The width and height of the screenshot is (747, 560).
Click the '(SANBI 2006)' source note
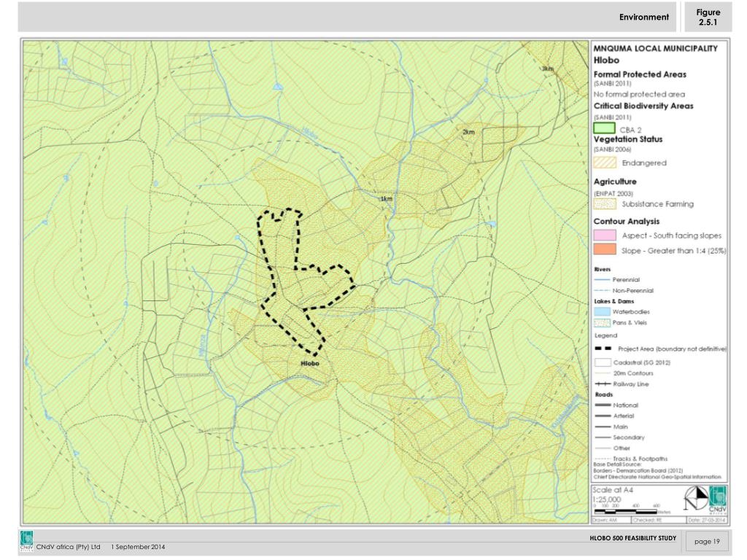tap(613, 149)
